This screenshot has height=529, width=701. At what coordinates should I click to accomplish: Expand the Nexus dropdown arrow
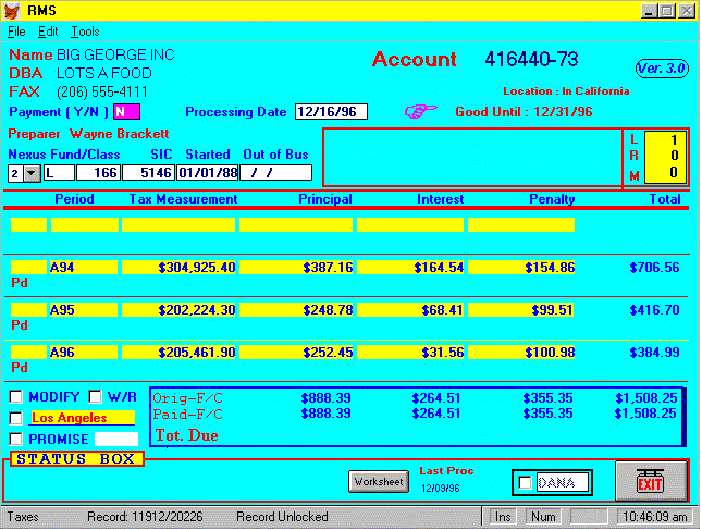[30, 173]
